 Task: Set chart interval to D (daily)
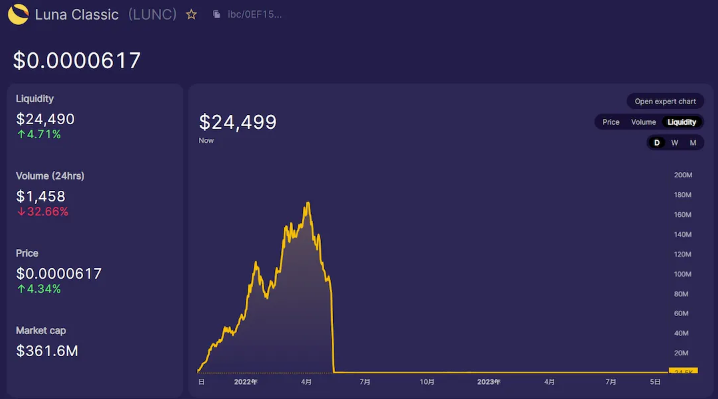(657, 142)
